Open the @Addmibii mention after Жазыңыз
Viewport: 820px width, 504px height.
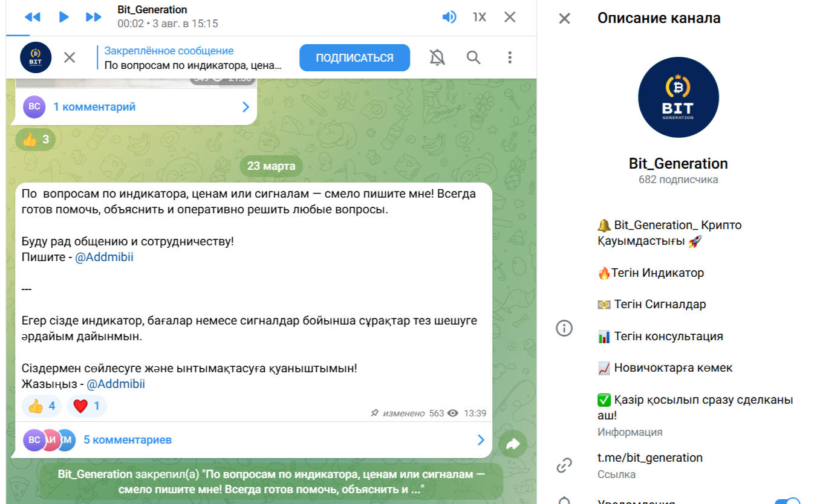(116, 384)
